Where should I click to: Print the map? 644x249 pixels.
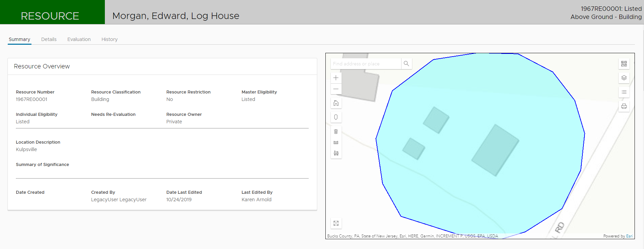pyautogui.click(x=624, y=106)
